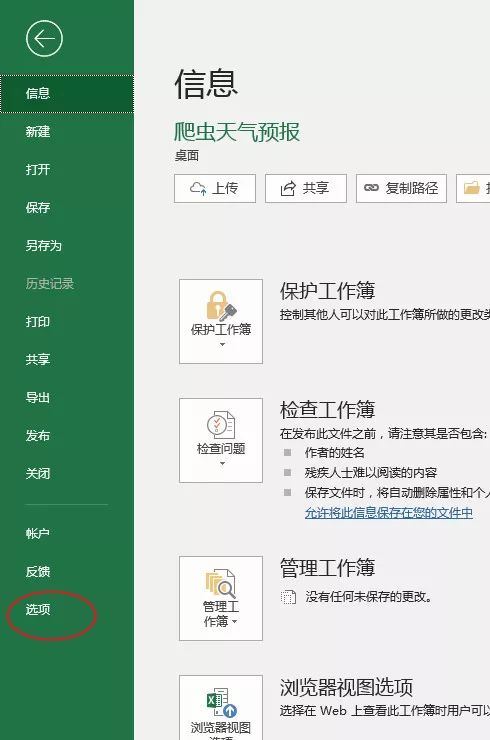
Task: Choose 发布 in the sidebar
Action: (x=67, y=436)
